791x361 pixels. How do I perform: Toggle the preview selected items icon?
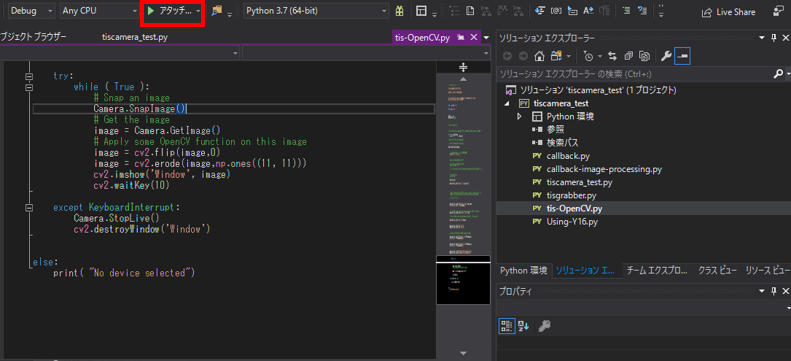point(682,56)
